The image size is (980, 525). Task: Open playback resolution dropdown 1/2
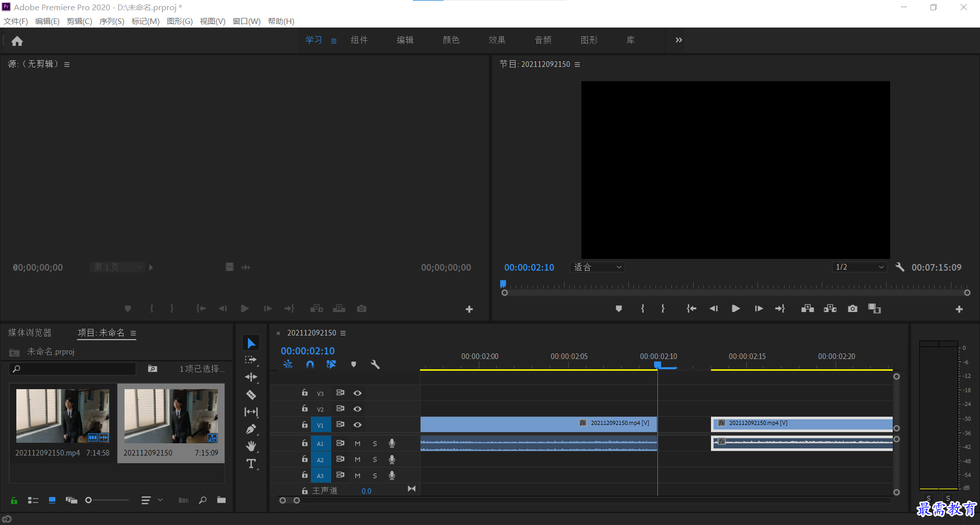[859, 267]
